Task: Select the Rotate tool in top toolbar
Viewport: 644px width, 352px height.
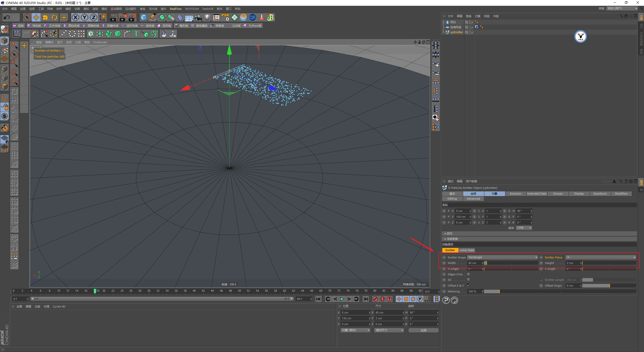Action: point(54,17)
